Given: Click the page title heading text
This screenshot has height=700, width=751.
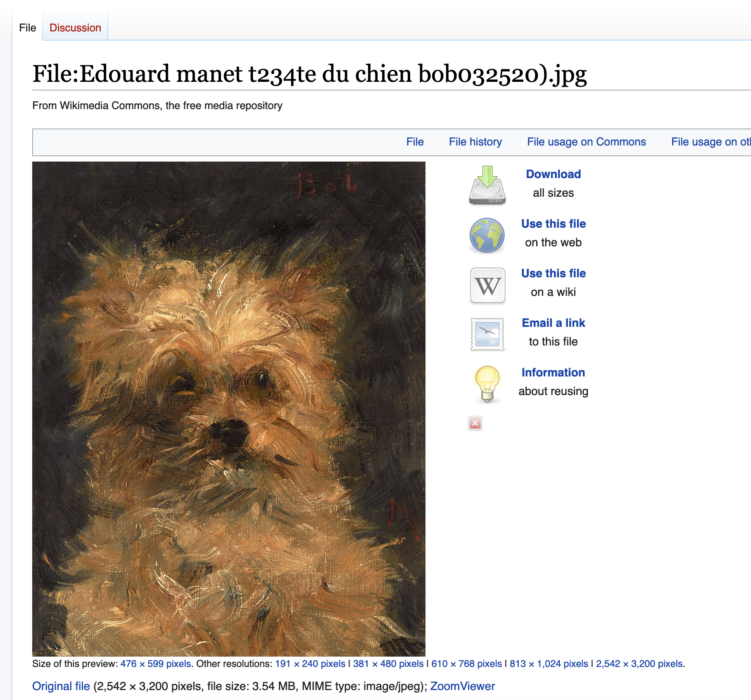Looking at the screenshot, I should click(x=309, y=74).
